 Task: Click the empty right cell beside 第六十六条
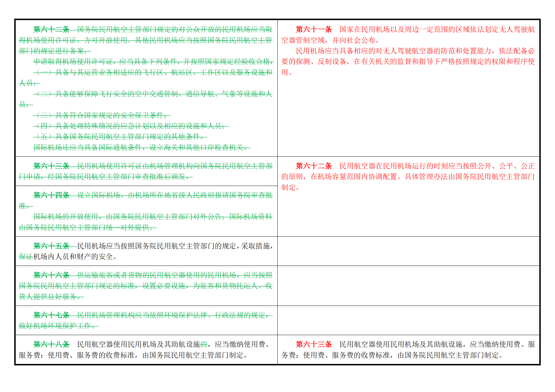(408, 286)
